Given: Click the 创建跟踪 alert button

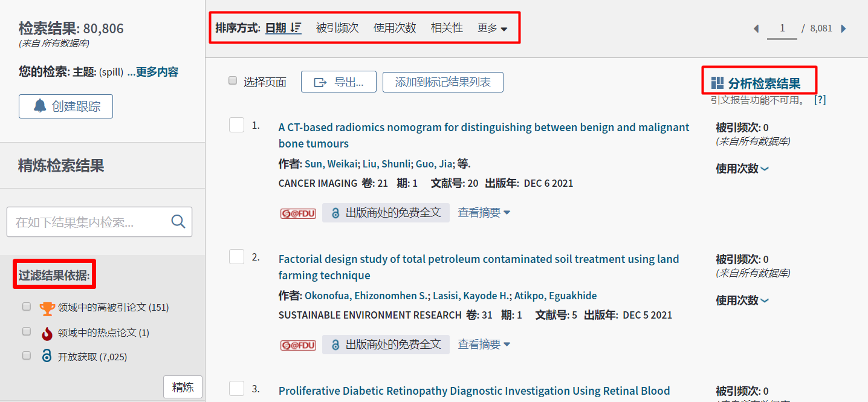Looking at the screenshot, I should point(66,106).
